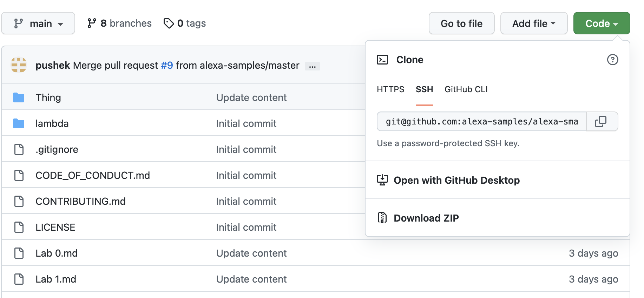Collapse the green Code dropdown
This screenshot has height=298, width=644.
pyautogui.click(x=602, y=23)
